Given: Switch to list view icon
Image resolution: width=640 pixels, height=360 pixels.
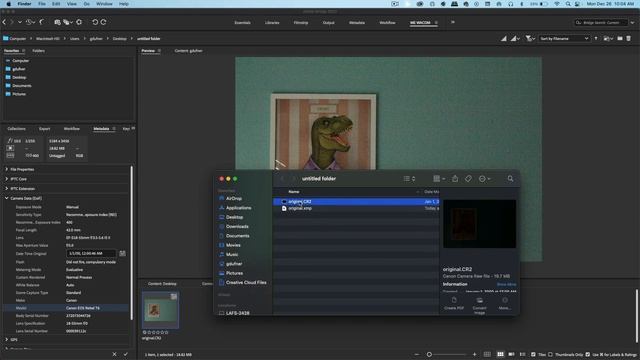Looking at the screenshot, I should tap(522, 354).
